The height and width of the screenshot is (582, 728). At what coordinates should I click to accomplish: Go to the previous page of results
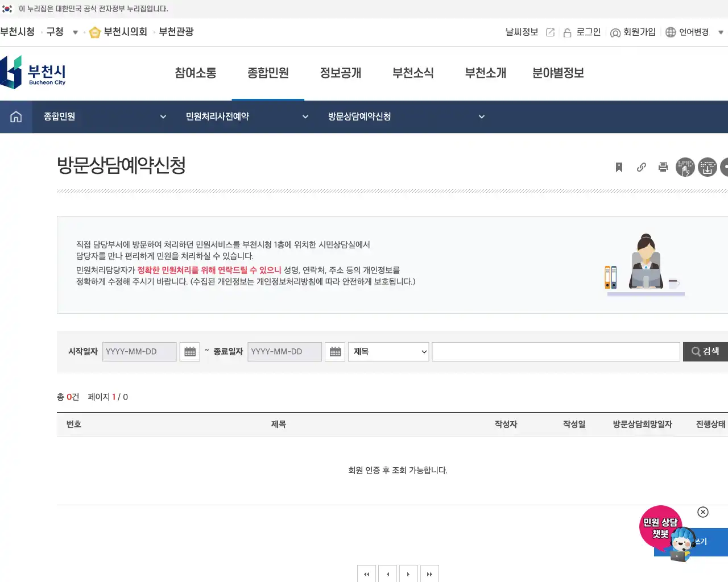tap(388, 573)
